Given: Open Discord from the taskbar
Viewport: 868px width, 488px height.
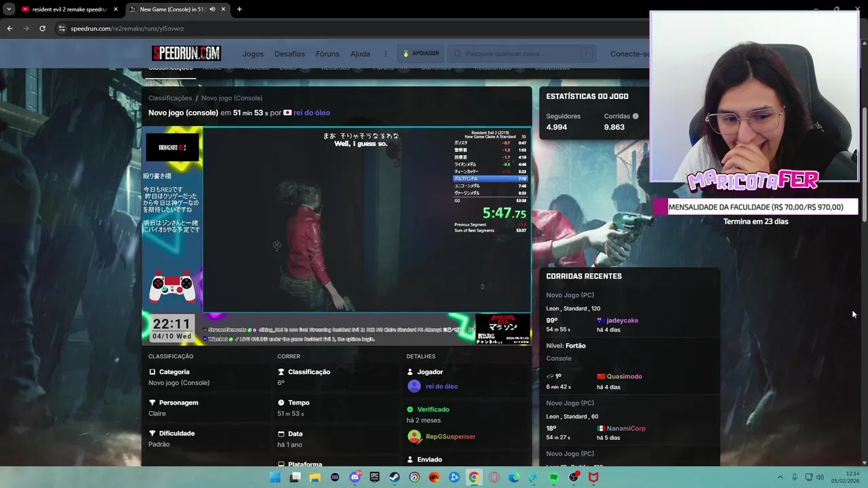Looking at the screenshot, I should coord(355,477).
